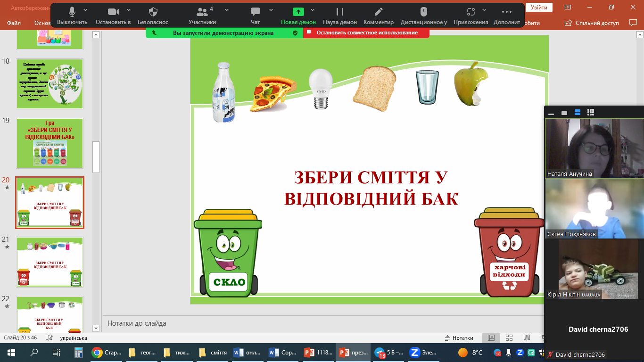This screenshot has width=644, height=362.
Task: Open audio options arrow next to Выключить
Action: coord(85,10)
